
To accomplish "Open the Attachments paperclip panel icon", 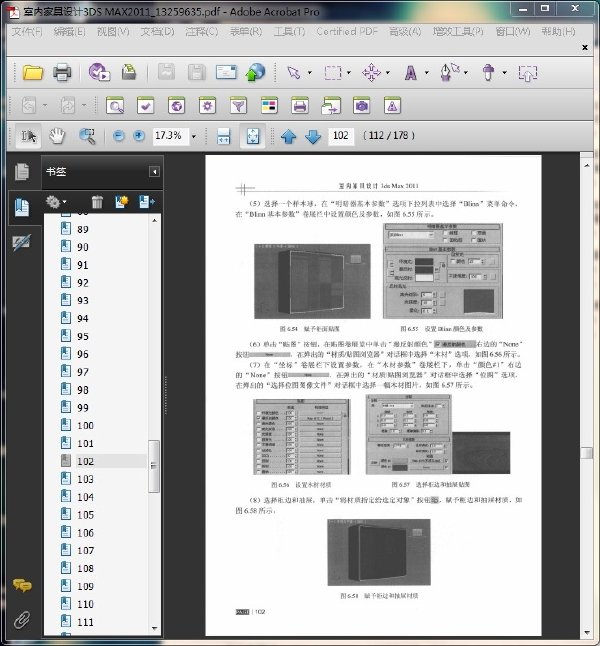I will [x=21, y=620].
